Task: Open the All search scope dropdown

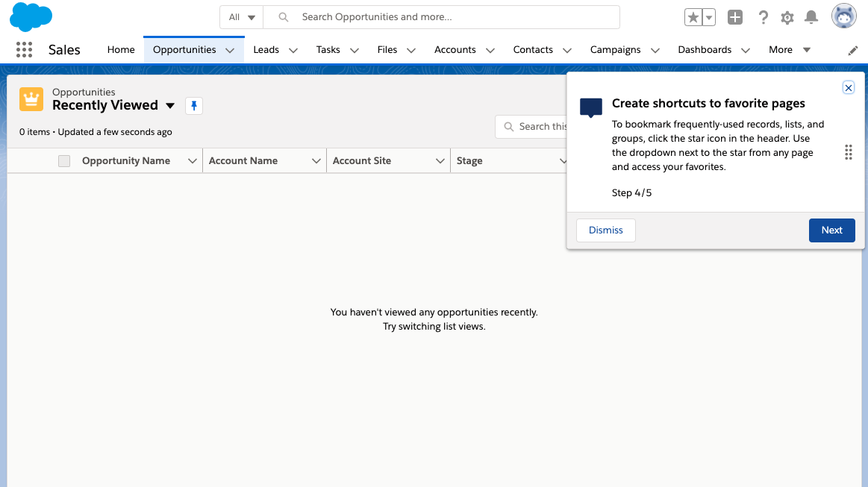Action: [240, 16]
